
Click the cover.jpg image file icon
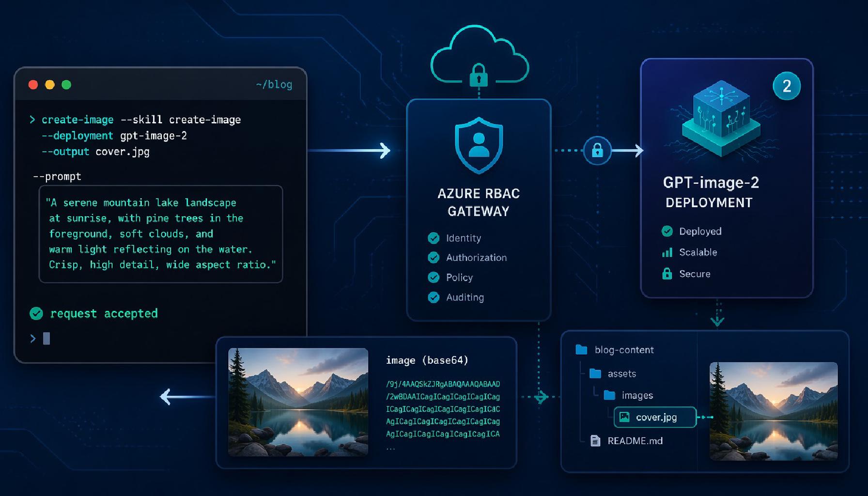coord(624,417)
